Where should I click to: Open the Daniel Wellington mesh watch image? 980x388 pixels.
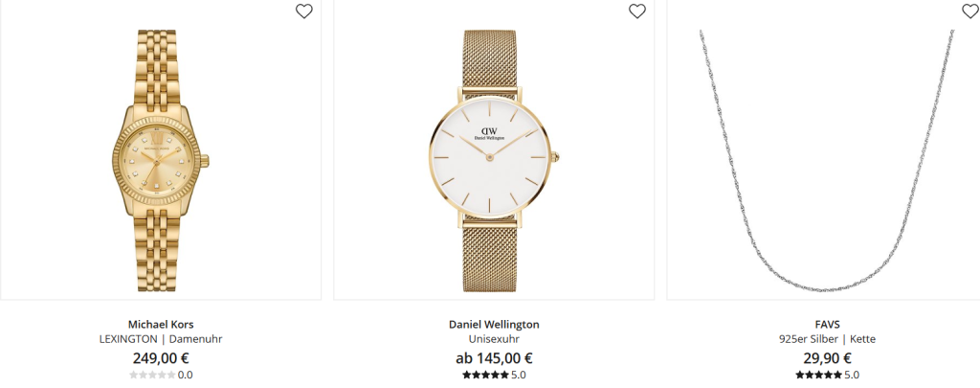click(494, 160)
